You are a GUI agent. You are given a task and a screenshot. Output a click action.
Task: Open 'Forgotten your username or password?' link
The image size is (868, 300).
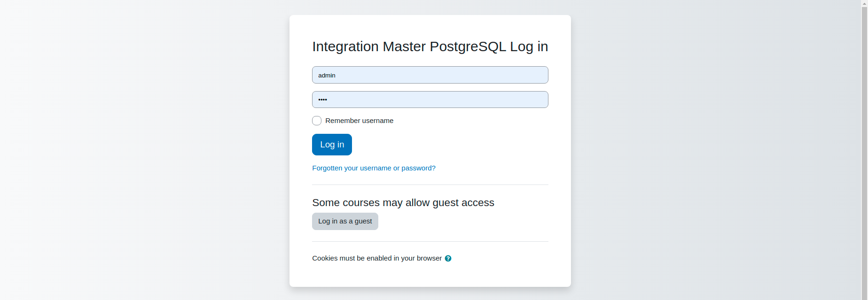click(x=374, y=168)
